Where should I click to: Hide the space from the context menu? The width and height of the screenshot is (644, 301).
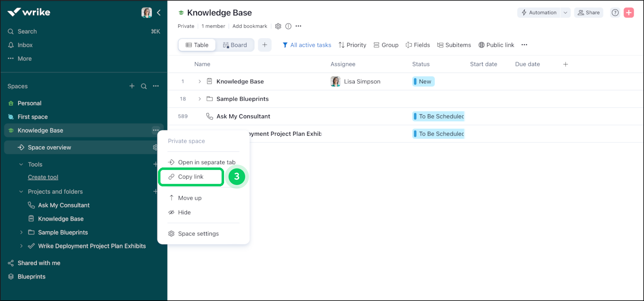click(x=184, y=212)
